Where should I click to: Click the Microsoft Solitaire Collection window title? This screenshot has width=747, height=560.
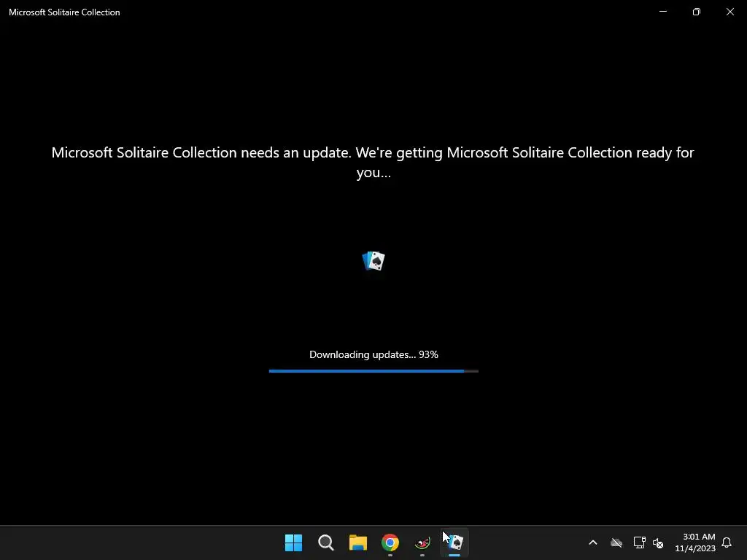tap(64, 12)
